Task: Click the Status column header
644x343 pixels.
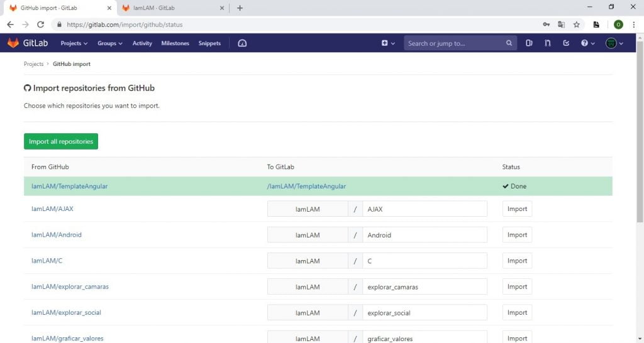Action: coord(511,167)
